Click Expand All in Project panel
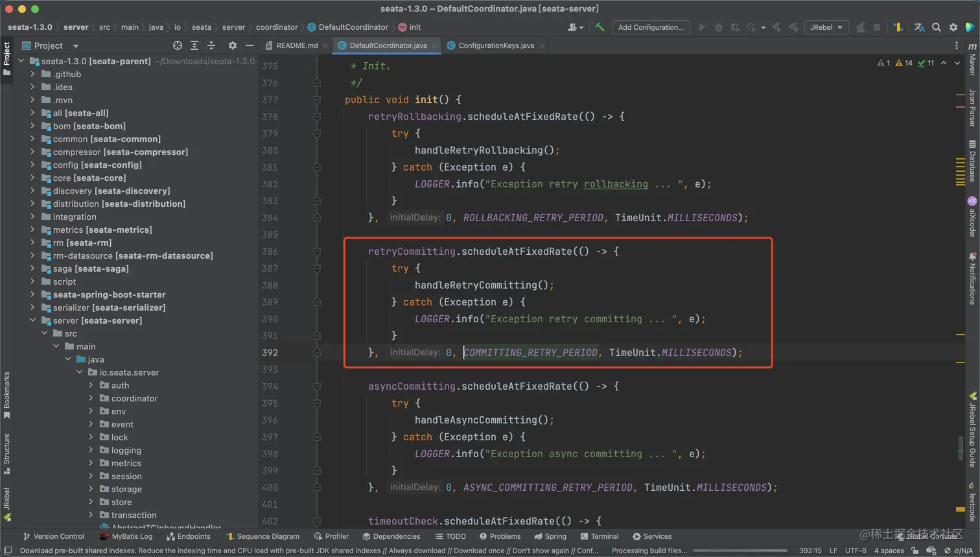This screenshot has height=557, width=980. (x=194, y=45)
